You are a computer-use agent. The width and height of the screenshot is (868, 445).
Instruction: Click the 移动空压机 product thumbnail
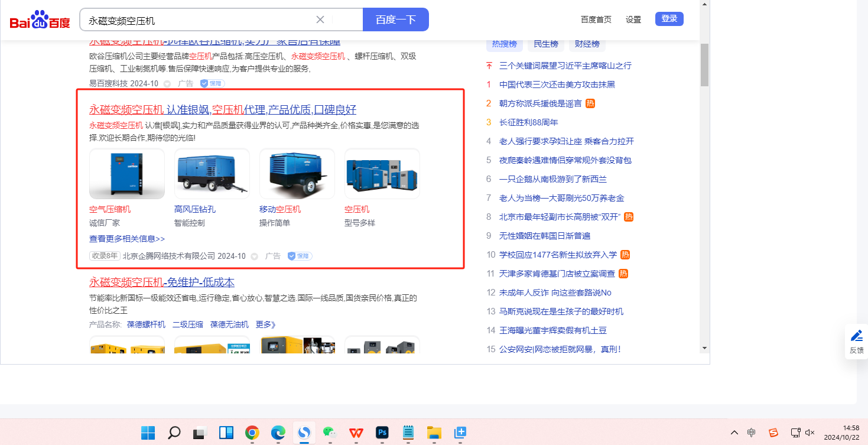(x=297, y=174)
